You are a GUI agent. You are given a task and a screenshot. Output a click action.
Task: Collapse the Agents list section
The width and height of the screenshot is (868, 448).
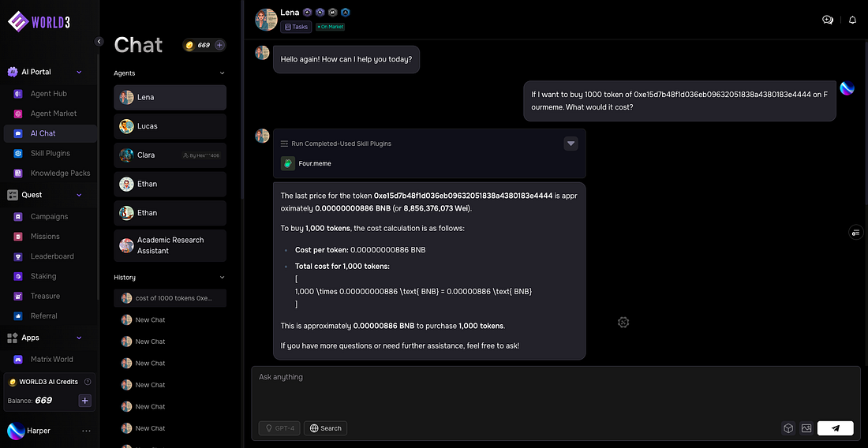point(222,73)
